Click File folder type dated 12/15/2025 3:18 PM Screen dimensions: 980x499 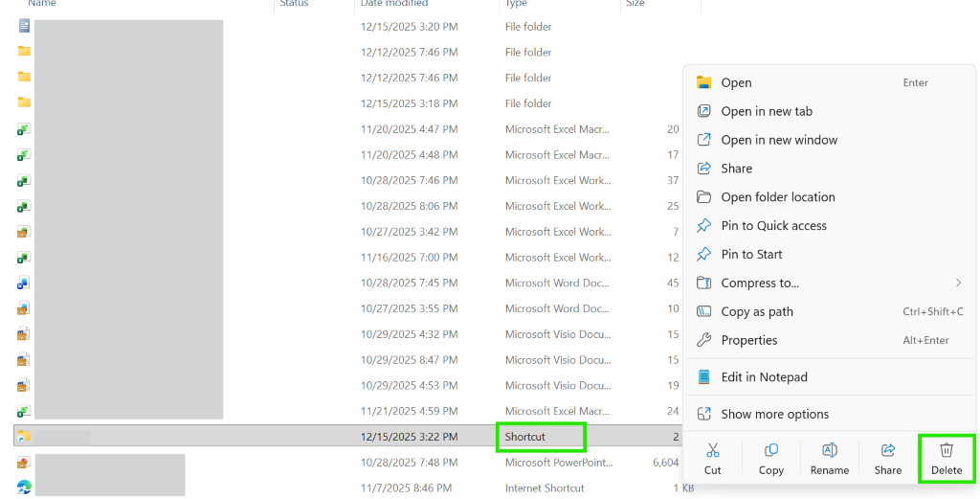point(528,103)
